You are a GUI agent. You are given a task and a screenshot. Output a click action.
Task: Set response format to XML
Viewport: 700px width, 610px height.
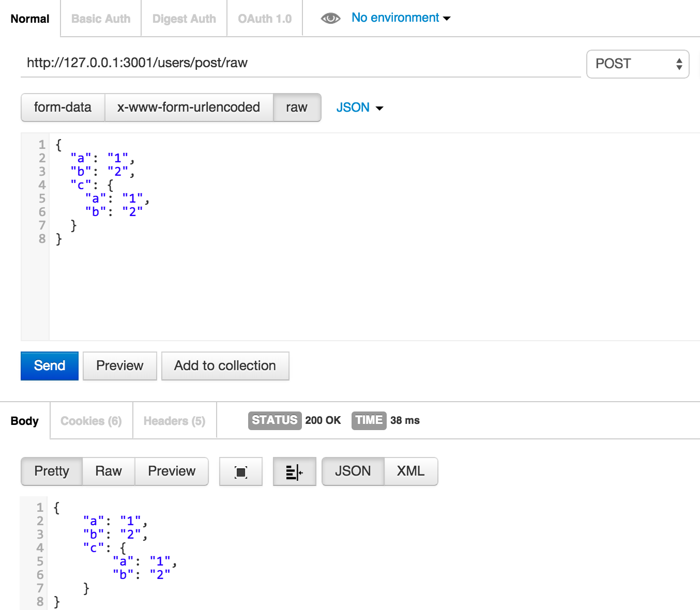coord(411,471)
